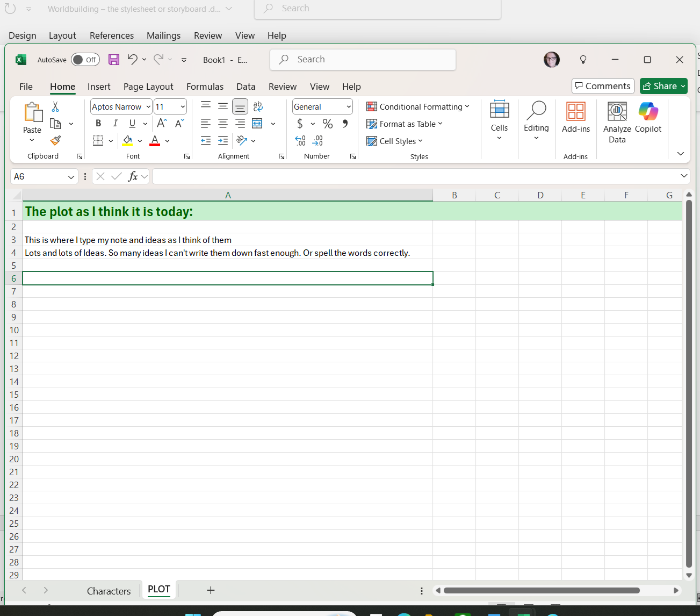700x616 pixels.
Task: Click the Cut scissors icon
Action: click(x=55, y=107)
